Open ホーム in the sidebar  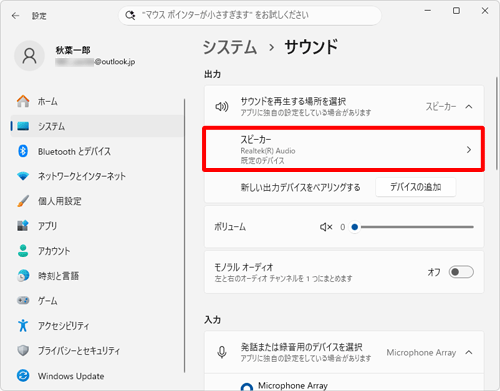tap(97, 101)
